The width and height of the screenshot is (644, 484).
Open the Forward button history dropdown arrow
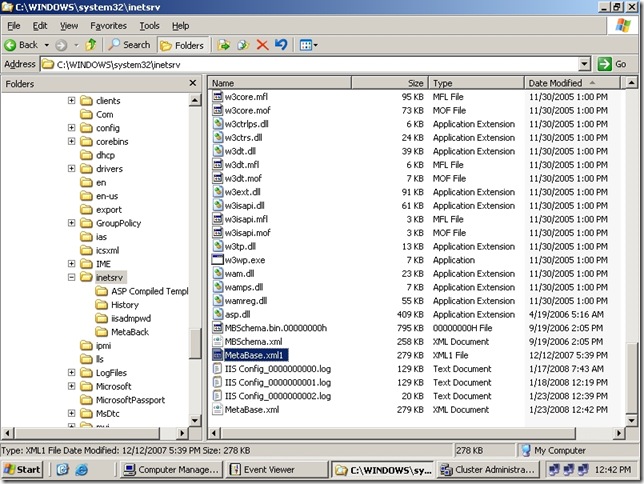(76, 45)
